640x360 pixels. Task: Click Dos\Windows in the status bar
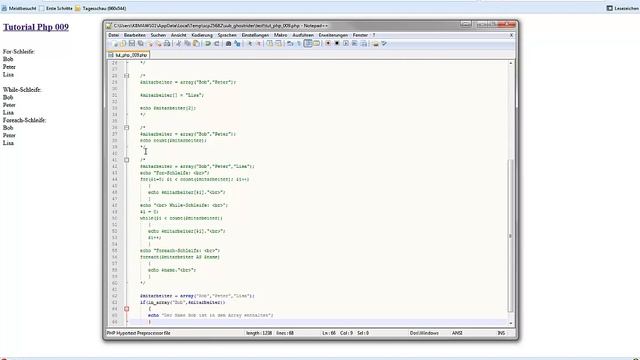pos(424,333)
